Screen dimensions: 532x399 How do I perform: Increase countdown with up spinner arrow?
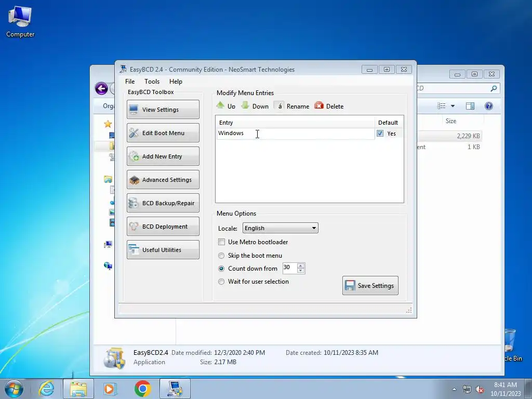(x=301, y=265)
